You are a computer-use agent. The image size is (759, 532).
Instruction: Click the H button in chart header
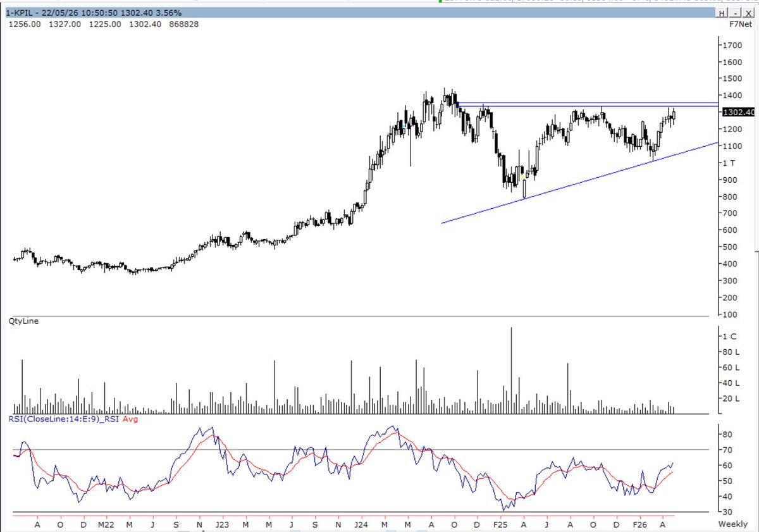click(x=722, y=14)
